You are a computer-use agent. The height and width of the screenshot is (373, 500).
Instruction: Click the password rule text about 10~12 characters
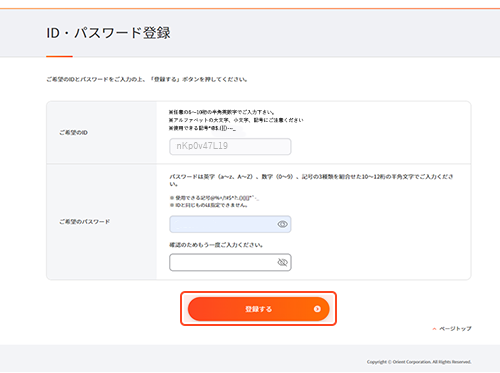coord(311,180)
